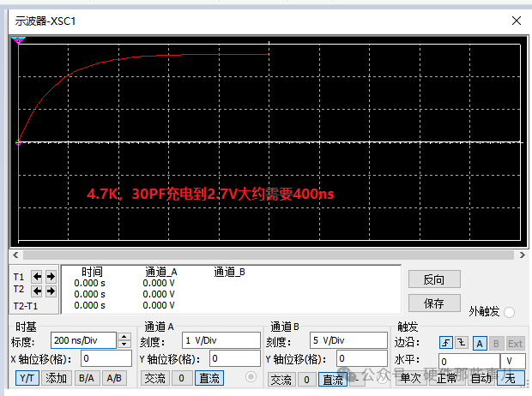Set trigger source to channel B

pyautogui.click(x=496, y=343)
